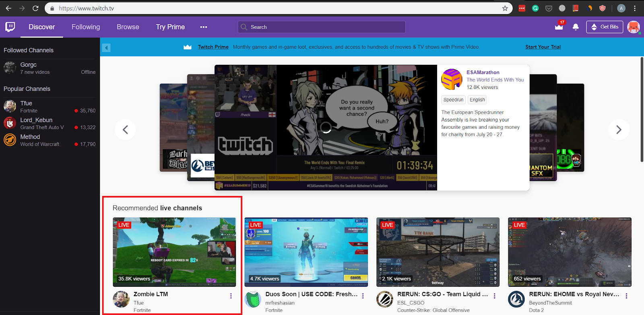644x315 pixels.
Task: Switch to the Following tab
Action: pyautogui.click(x=86, y=27)
